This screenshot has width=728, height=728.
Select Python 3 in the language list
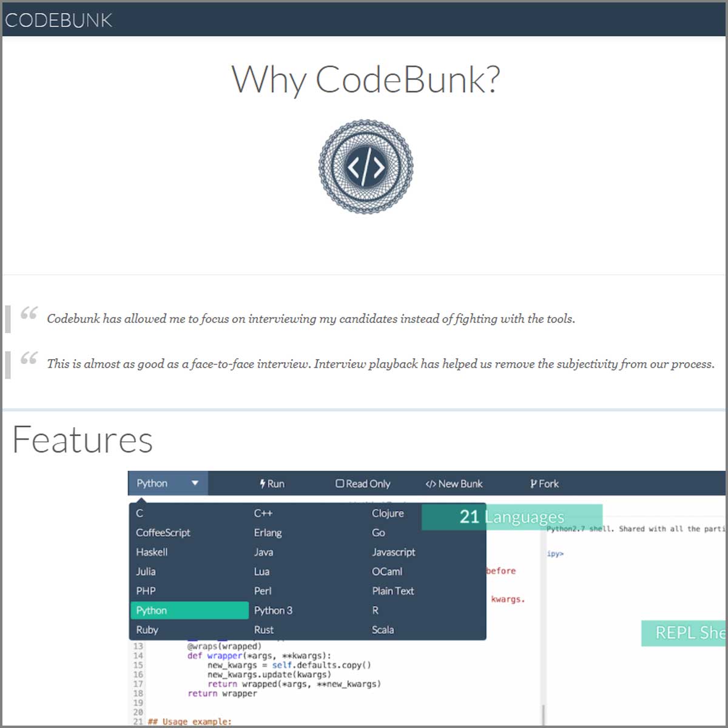pyautogui.click(x=273, y=610)
